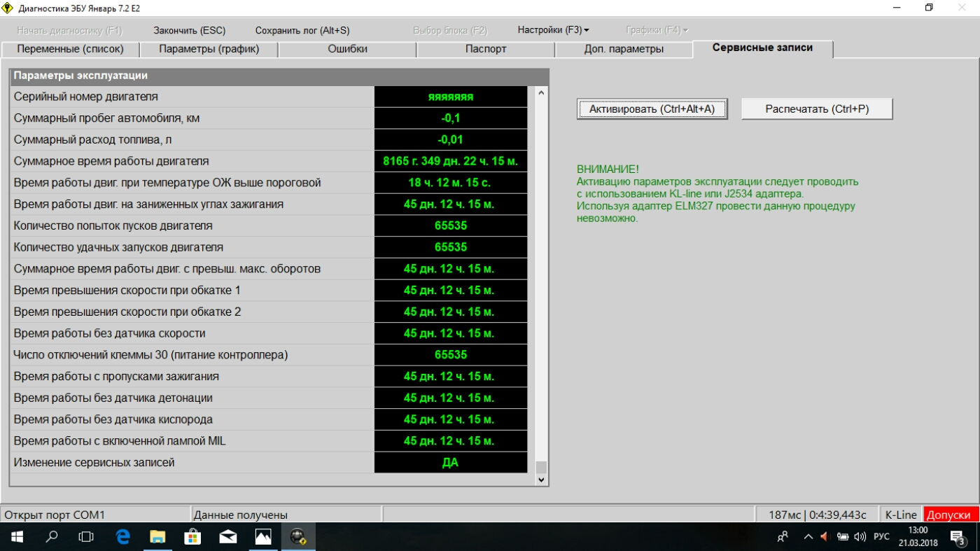Select the Серийный номер двигателя row
Viewport: 980px width, 551px height.
click(x=270, y=97)
